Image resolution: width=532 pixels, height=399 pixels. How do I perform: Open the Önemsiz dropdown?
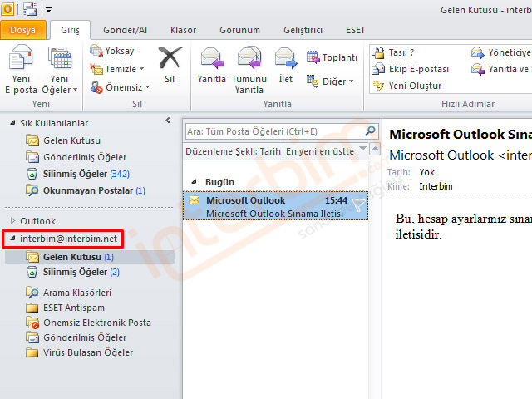[121, 86]
